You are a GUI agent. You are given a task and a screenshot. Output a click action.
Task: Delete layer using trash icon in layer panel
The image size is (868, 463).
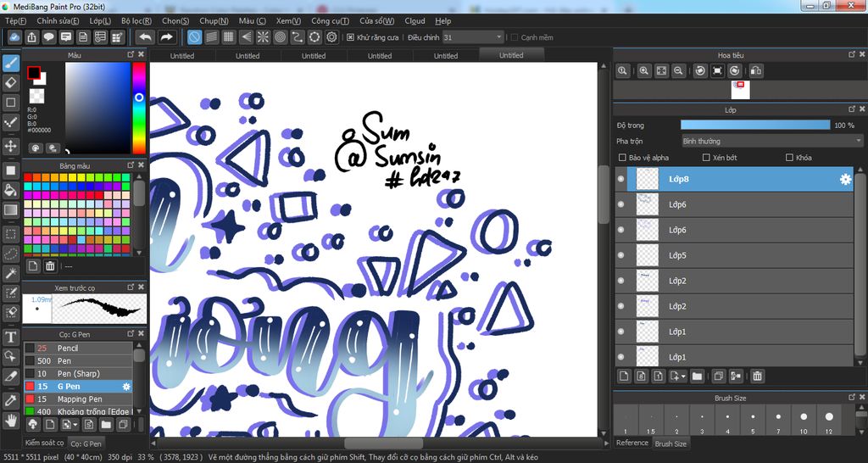(757, 377)
